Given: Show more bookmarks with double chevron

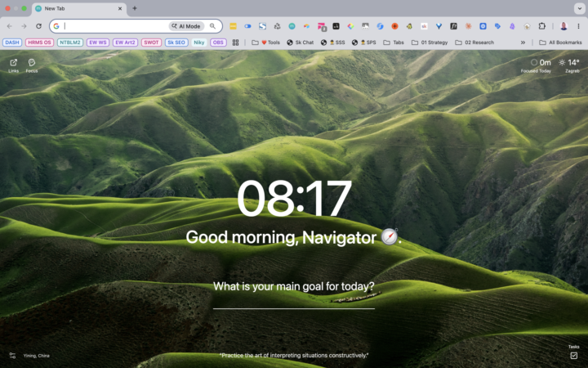Looking at the screenshot, I should tap(523, 43).
